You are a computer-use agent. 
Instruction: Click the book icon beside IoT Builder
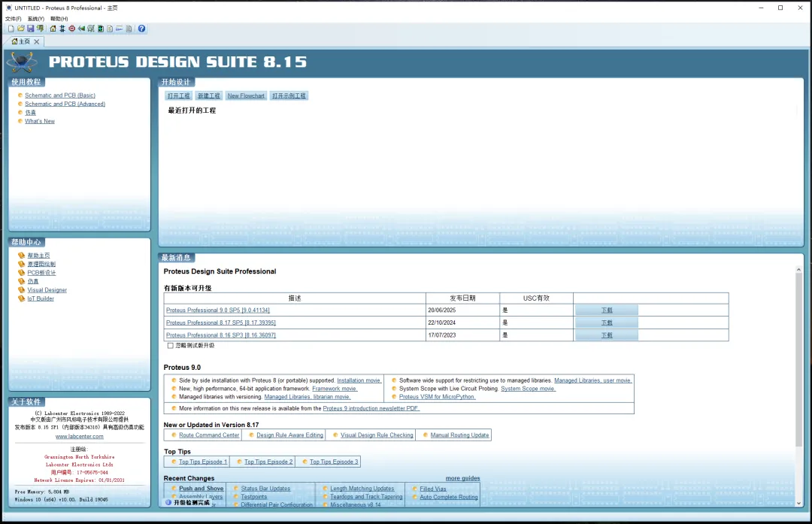click(21, 298)
